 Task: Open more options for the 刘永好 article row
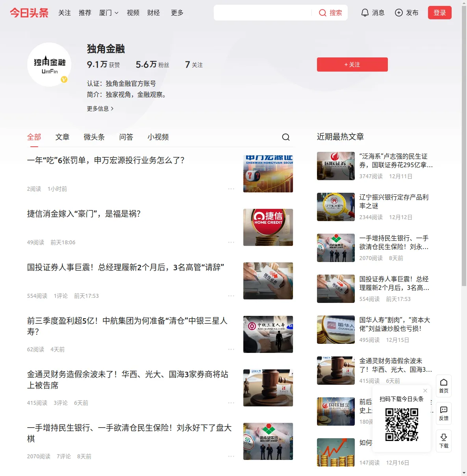pos(231,456)
